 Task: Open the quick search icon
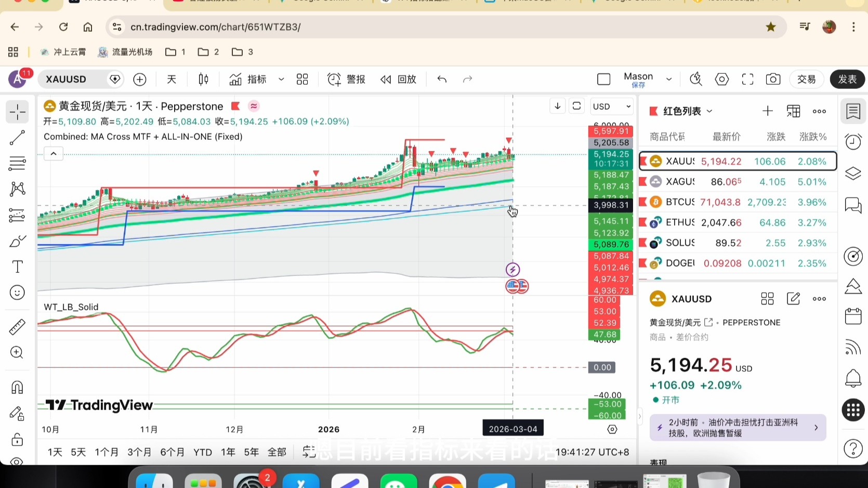pos(695,80)
